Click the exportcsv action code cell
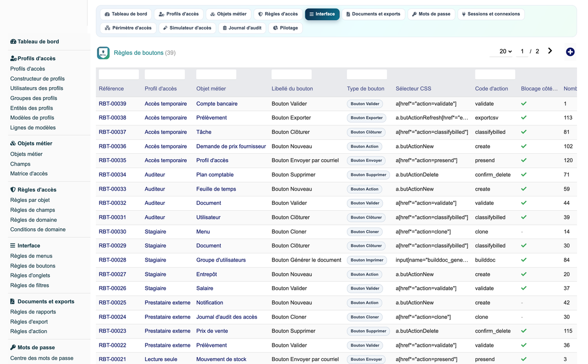 pos(487,118)
